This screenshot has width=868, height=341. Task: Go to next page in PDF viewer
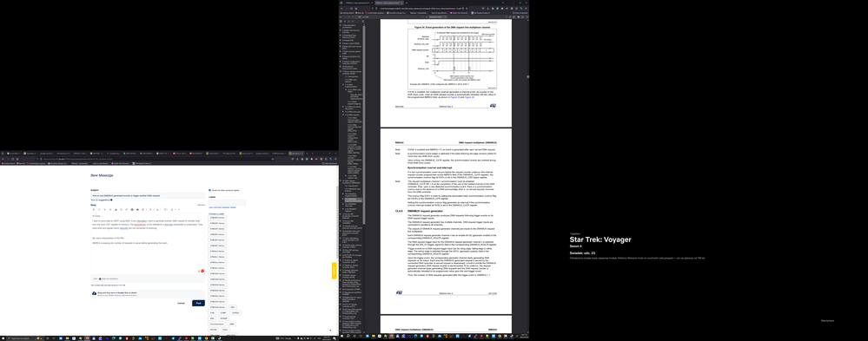pos(353,16)
